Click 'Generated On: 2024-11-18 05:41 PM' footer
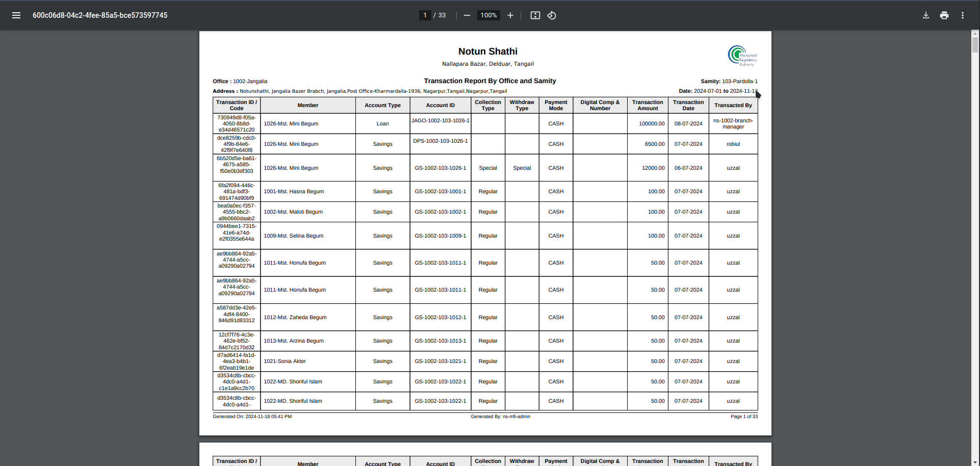980x466 pixels. pos(252,417)
